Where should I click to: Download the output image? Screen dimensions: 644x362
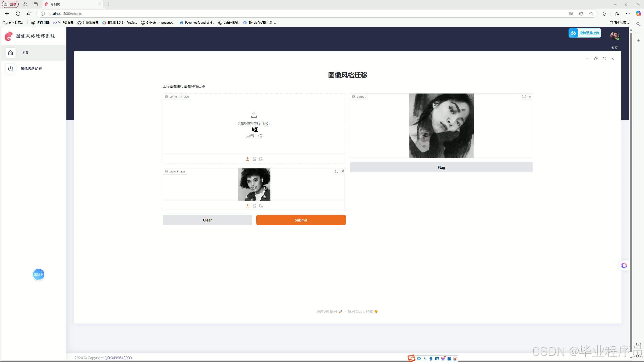[x=530, y=96]
